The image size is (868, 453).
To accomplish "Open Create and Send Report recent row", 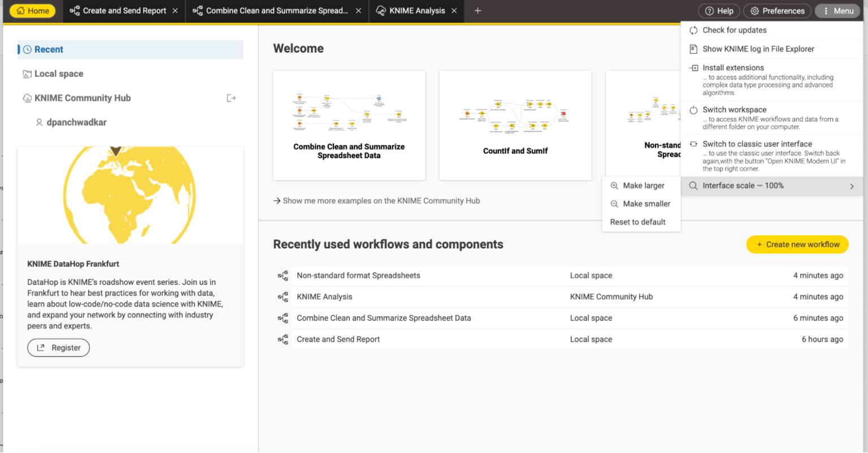I will [561, 340].
